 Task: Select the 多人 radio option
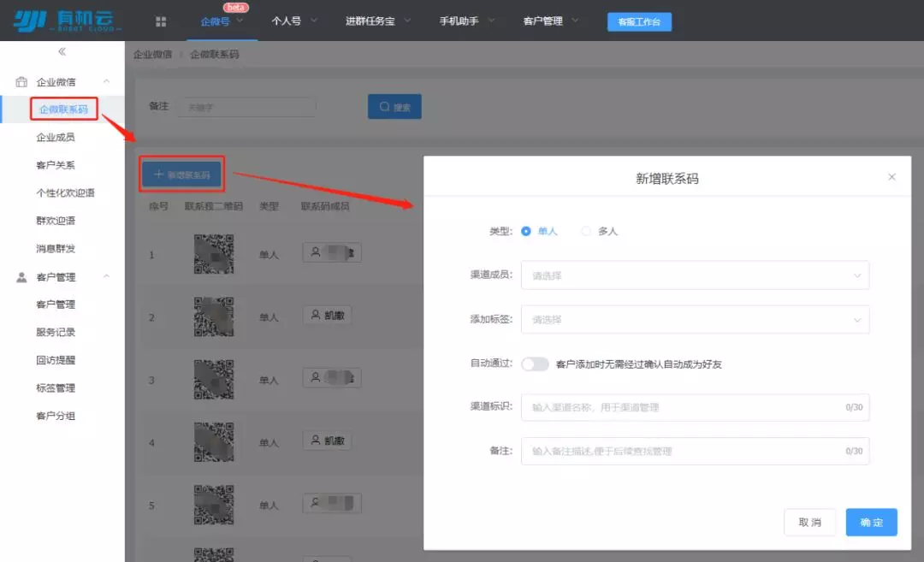[587, 231]
